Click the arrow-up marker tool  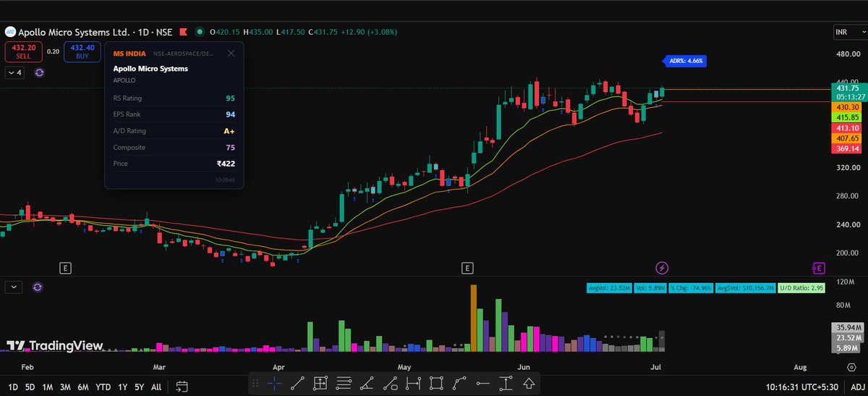tap(529, 383)
